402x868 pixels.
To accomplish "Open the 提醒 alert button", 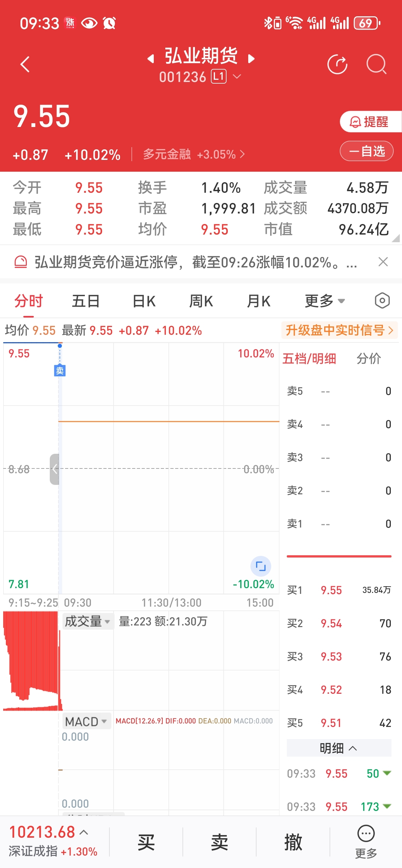I will click(x=371, y=122).
